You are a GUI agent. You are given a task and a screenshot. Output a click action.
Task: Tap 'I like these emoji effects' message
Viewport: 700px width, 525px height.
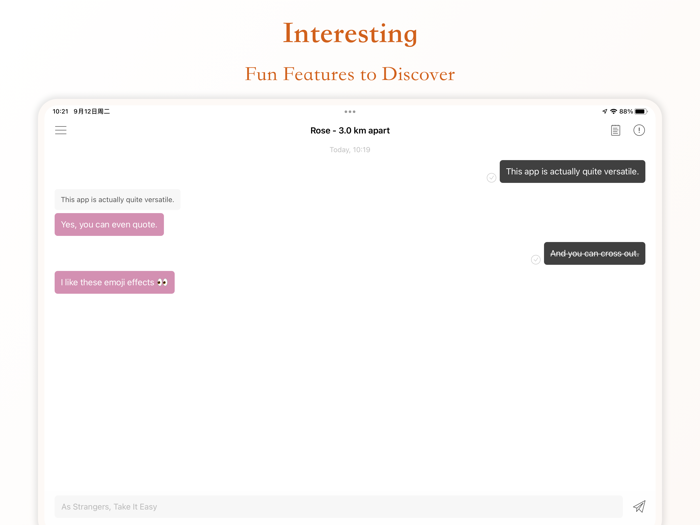[x=115, y=282]
